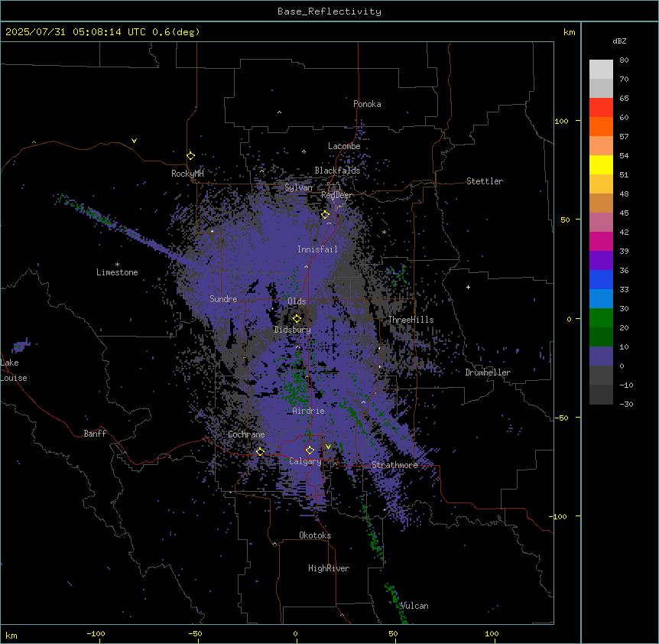Click the Calgary city label
This screenshot has width=659, height=644.
(305, 461)
